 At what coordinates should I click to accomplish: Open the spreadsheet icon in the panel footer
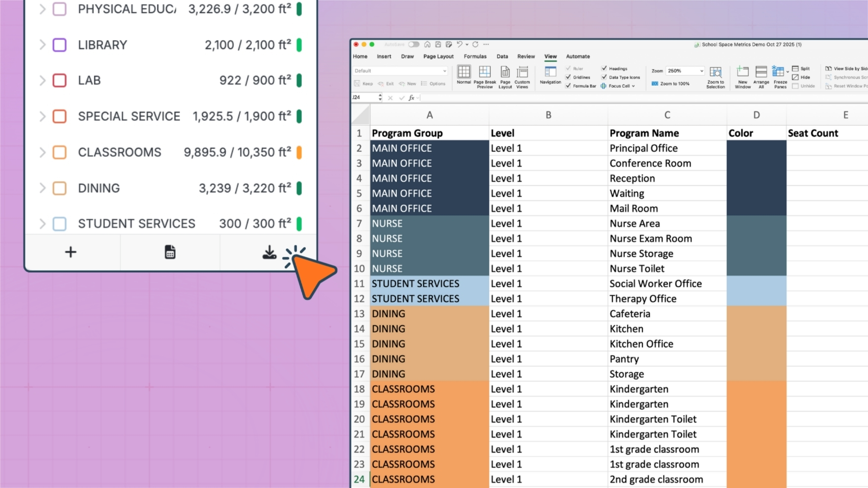[170, 252]
